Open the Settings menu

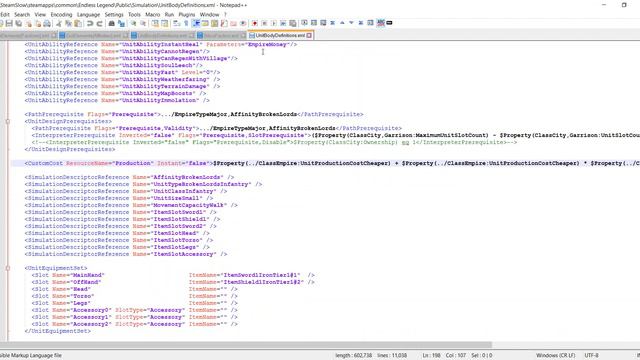(x=114, y=14)
